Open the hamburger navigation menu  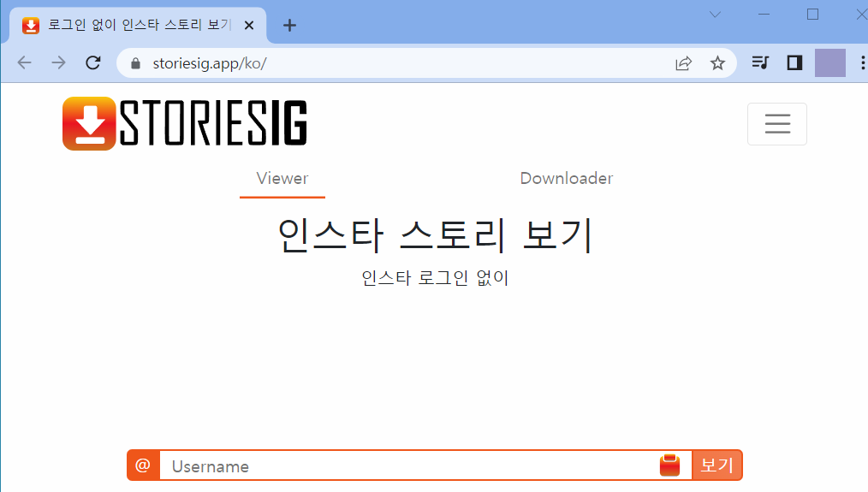pyautogui.click(x=776, y=124)
